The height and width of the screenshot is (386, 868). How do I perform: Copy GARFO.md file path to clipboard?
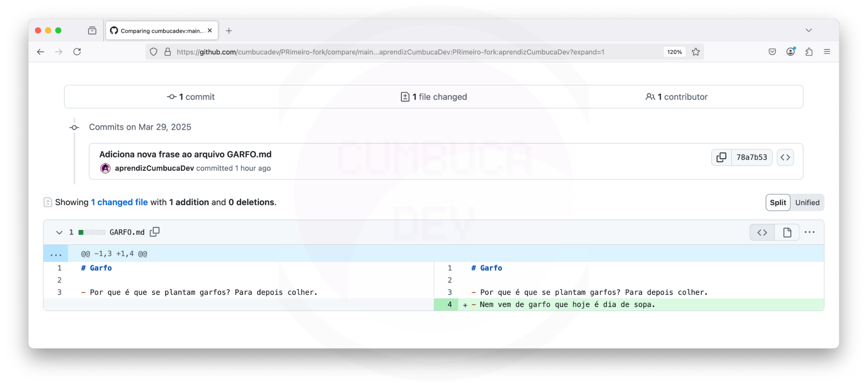click(155, 232)
